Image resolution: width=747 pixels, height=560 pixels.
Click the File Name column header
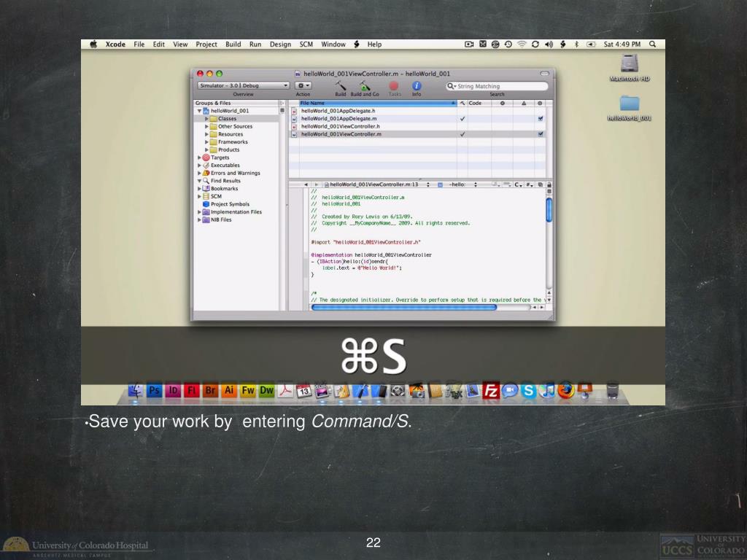[377, 103]
